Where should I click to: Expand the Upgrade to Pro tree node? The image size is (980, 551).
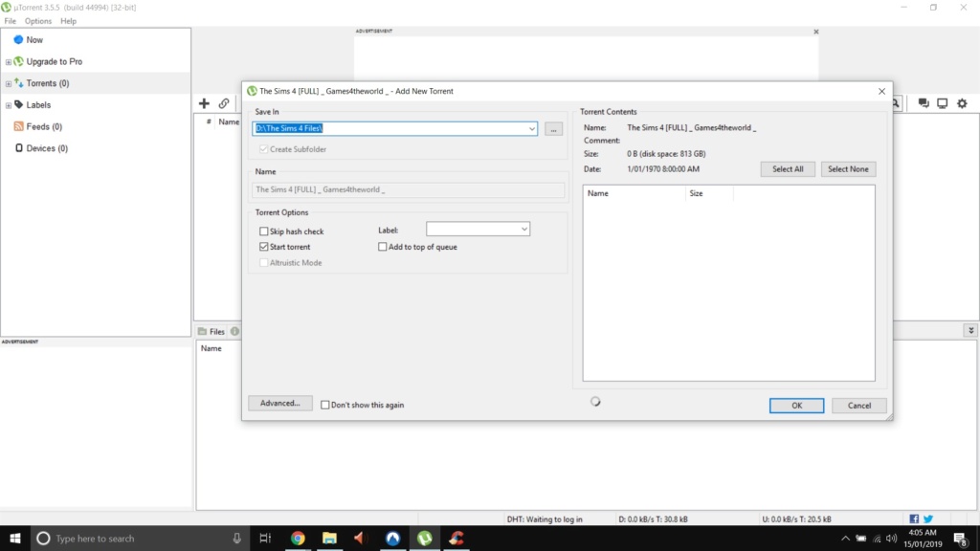click(8, 62)
